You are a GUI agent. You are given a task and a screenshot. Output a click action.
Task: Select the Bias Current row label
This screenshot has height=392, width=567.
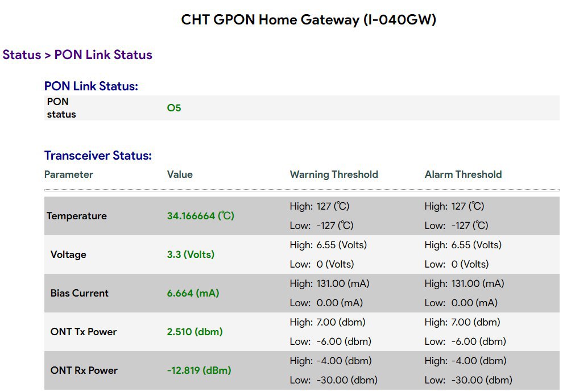point(80,293)
